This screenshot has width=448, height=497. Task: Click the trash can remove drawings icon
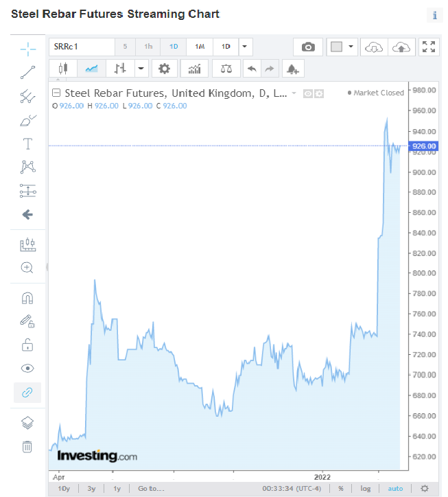click(x=27, y=447)
